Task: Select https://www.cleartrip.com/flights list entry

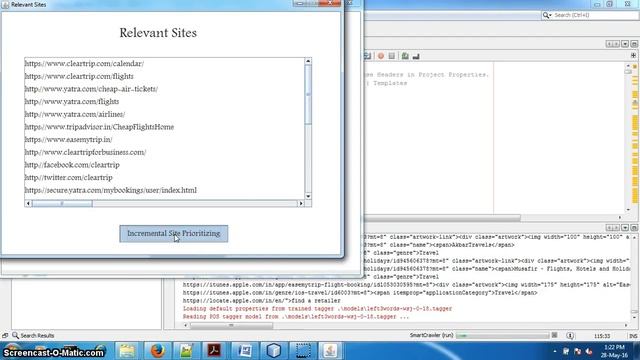Action: [x=79, y=76]
